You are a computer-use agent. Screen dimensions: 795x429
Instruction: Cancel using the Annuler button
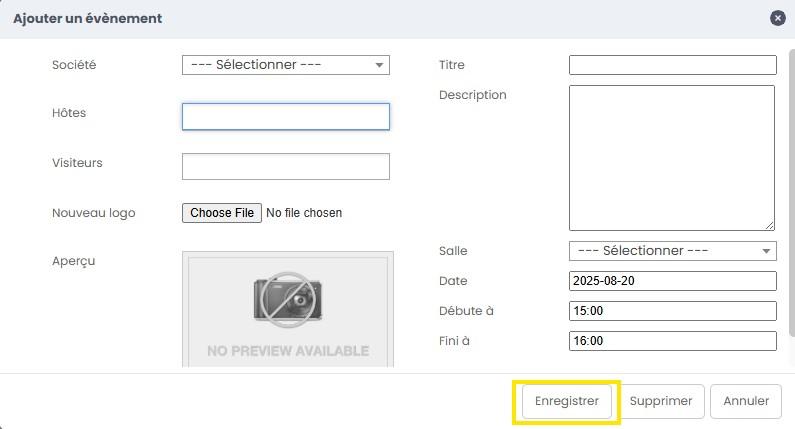pyautogui.click(x=745, y=401)
